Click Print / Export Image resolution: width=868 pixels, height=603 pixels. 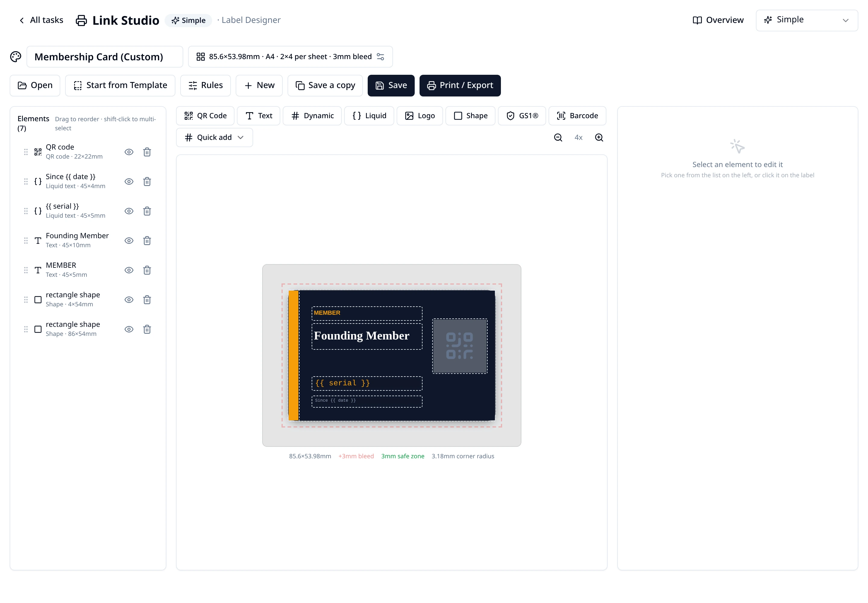460,85
